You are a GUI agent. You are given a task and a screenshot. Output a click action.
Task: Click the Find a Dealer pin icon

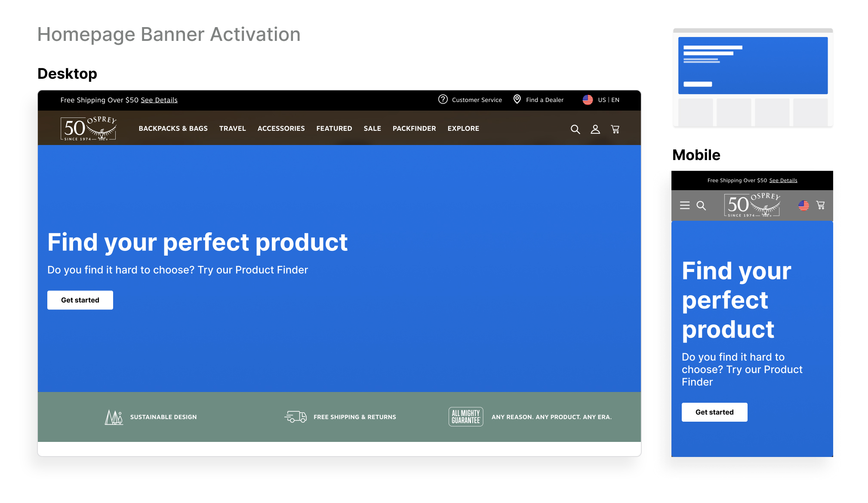click(x=517, y=99)
